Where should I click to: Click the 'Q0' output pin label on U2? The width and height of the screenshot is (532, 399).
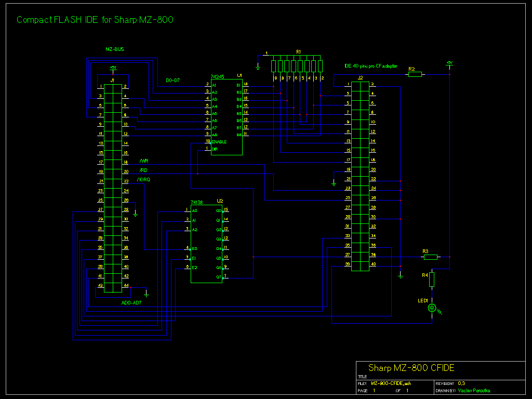pyautogui.click(x=219, y=211)
